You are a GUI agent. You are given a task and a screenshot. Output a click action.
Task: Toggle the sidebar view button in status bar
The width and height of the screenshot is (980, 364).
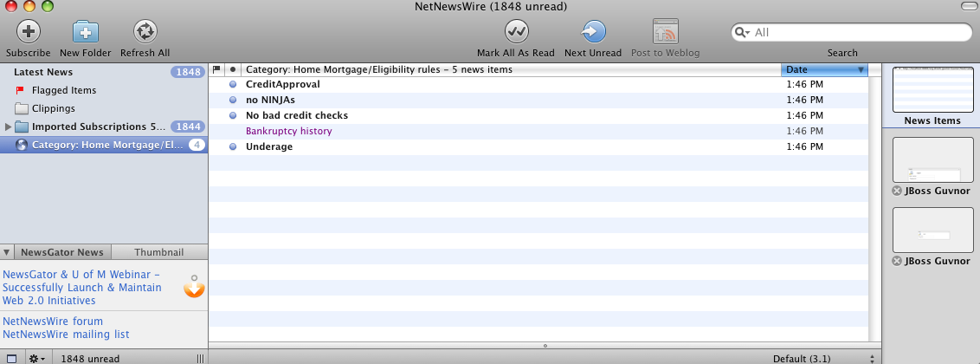(12, 359)
